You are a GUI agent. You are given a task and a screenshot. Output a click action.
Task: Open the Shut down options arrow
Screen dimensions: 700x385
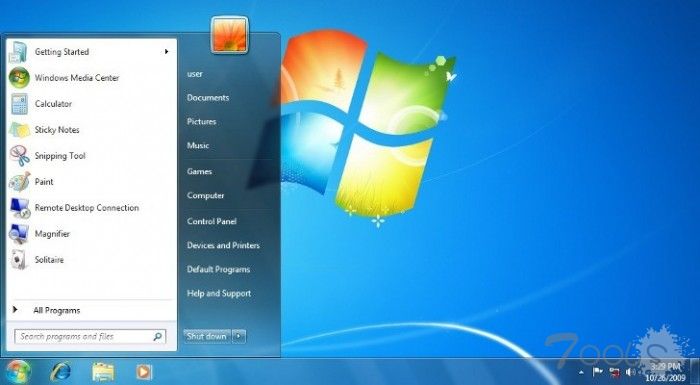[239, 336]
